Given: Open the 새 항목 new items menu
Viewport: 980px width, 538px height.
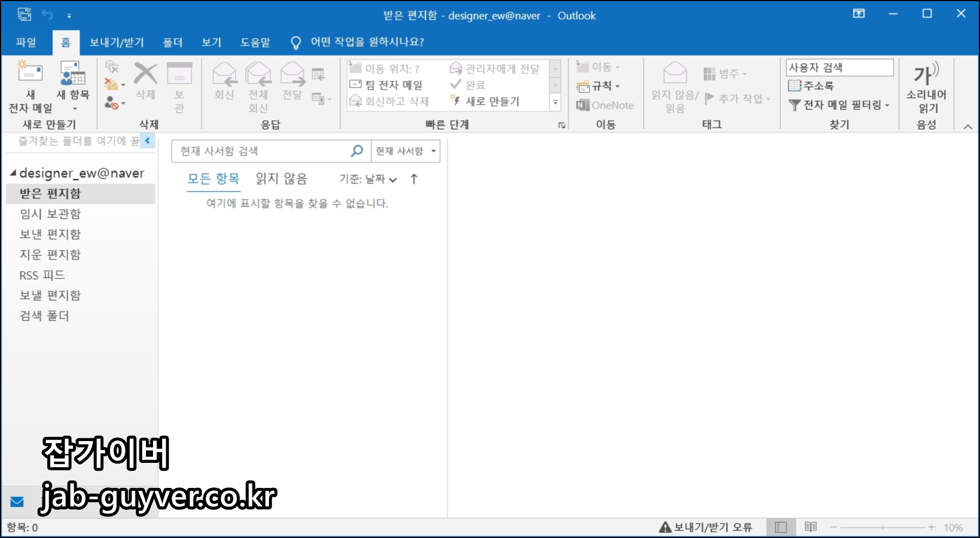Looking at the screenshot, I should pyautogui.click(x=72, y=87).
